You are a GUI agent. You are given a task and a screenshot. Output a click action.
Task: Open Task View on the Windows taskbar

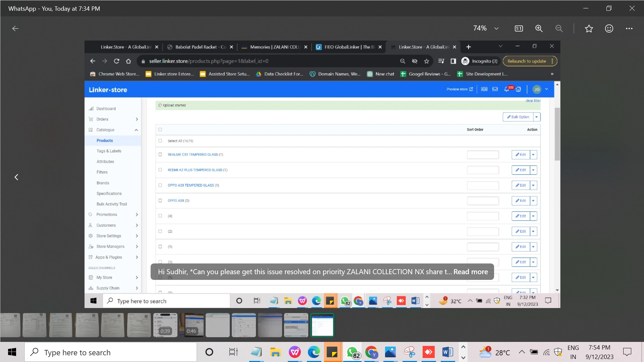point(233,352)
